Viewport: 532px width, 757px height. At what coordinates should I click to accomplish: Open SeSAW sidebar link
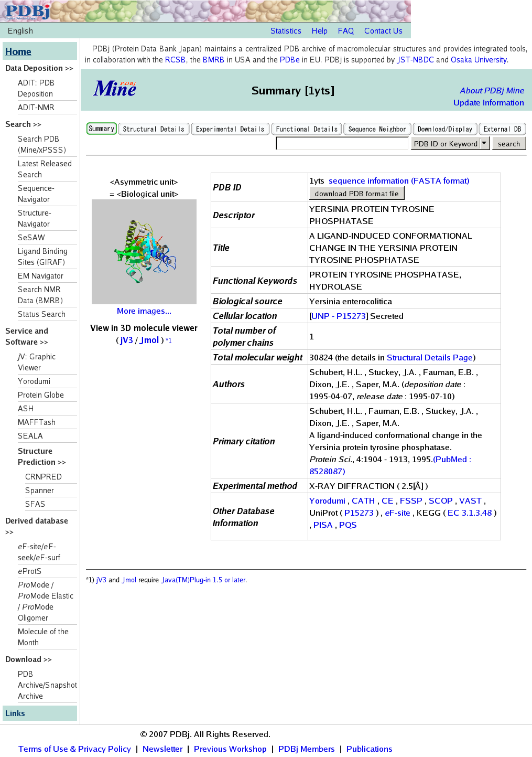click(31, 238)
